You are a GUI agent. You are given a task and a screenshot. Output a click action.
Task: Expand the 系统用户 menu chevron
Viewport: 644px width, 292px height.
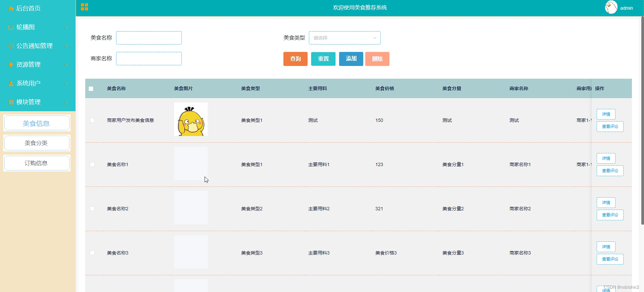[x=66, y=84]
